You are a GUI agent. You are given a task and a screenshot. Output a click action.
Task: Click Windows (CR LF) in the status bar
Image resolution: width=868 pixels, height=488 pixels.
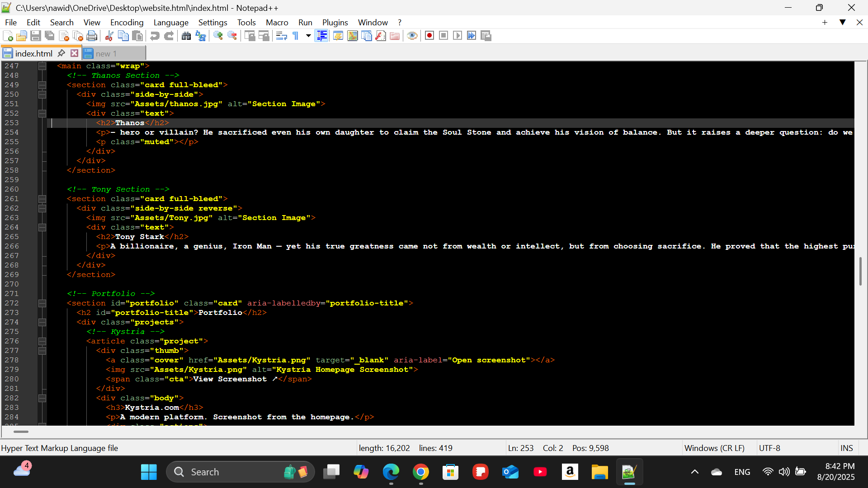click(714, 448)
